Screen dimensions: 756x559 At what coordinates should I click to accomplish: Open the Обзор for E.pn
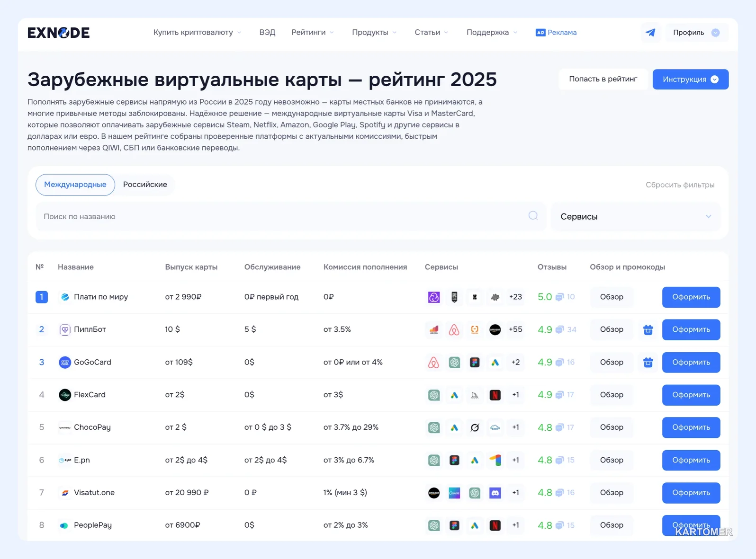(x=612, y=460)
